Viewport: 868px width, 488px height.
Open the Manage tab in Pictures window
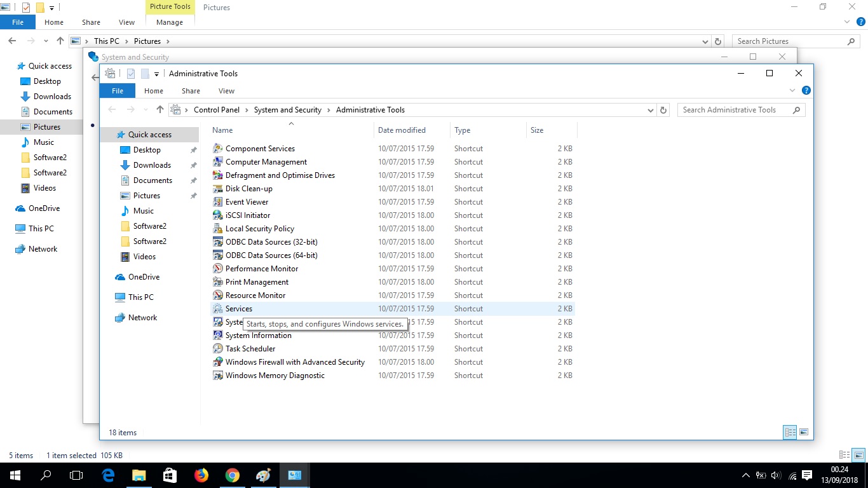click(170, 22)
